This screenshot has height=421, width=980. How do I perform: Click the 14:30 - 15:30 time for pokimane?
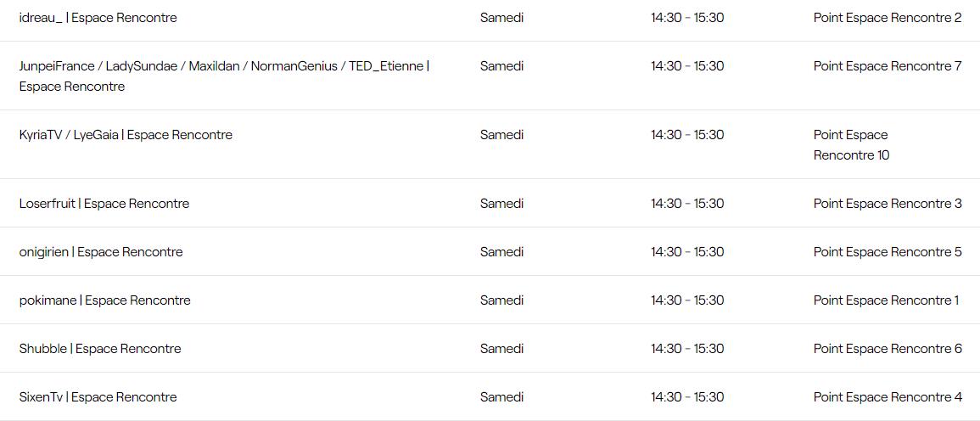point(687,300)
